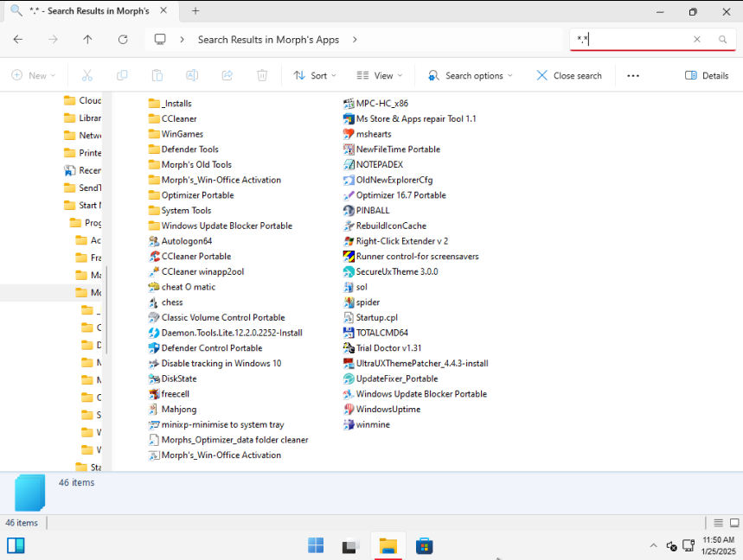
Task: Click Search Results in Morph's Apps breadcrumb
Action: pyautogui.click(x=268, y=40)
